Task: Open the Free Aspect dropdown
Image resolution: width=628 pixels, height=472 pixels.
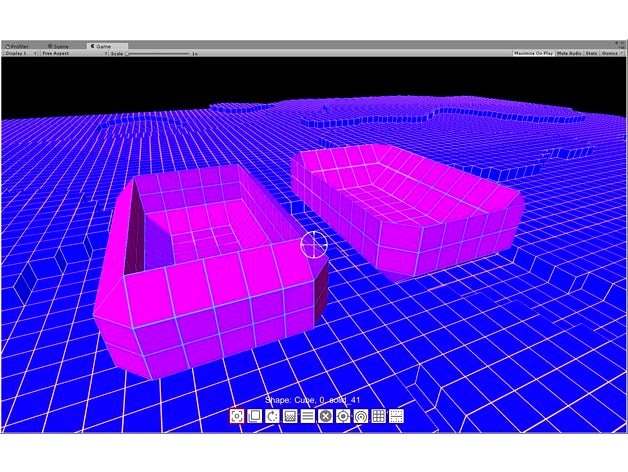Action: click(72, 53)
